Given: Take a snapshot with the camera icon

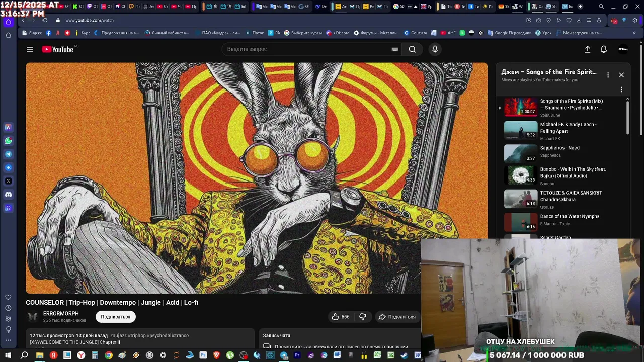Looking at the screenshot, I should 539,20.
